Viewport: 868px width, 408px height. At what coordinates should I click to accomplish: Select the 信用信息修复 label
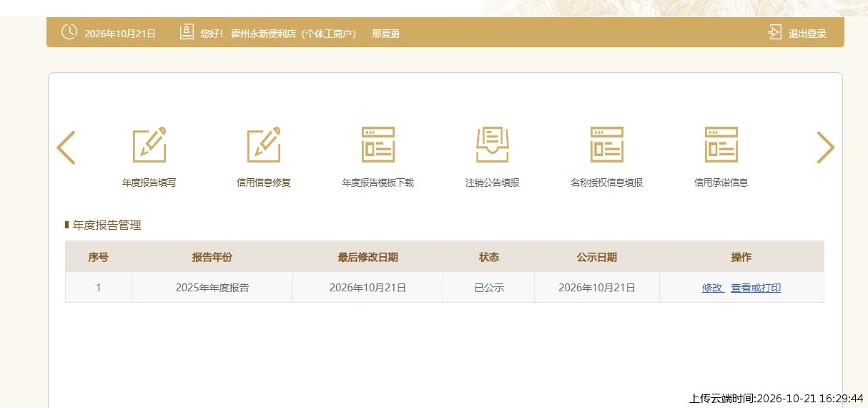(264, 183)
